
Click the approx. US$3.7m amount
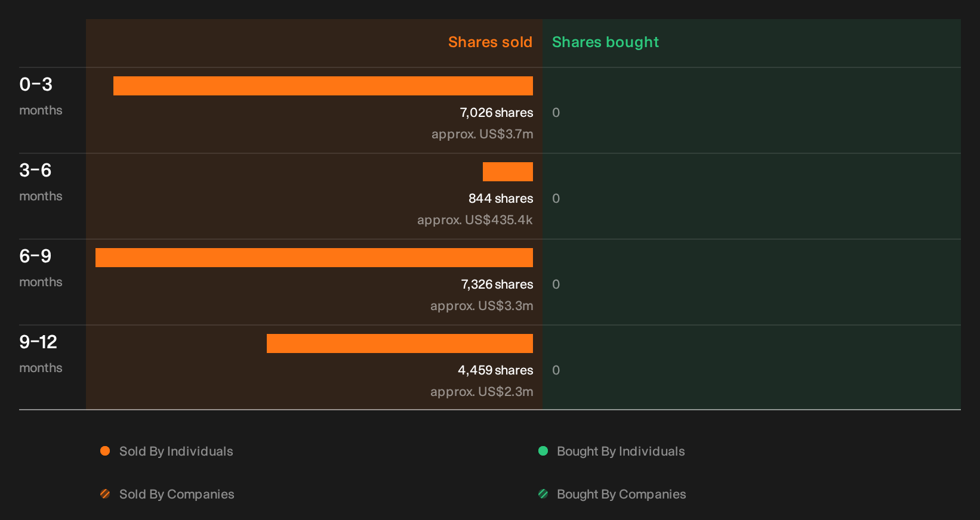pos(482,134)
